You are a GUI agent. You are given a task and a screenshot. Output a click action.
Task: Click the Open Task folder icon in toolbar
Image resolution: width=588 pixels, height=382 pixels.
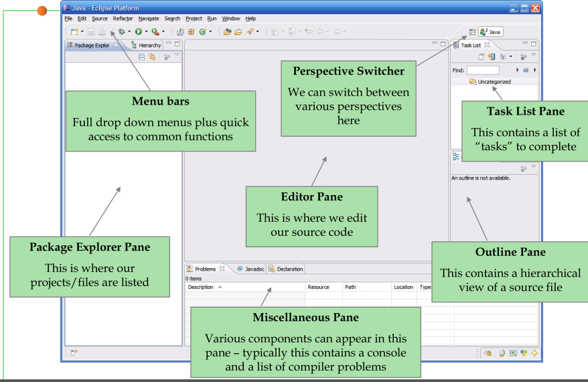tap(238, 32)
